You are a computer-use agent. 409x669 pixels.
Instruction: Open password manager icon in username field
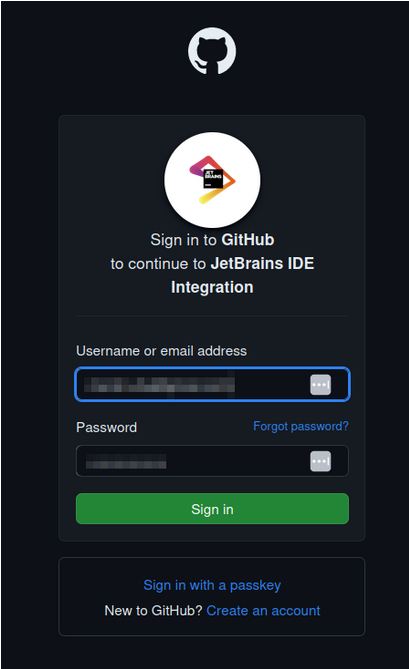(x=320, y=384)
